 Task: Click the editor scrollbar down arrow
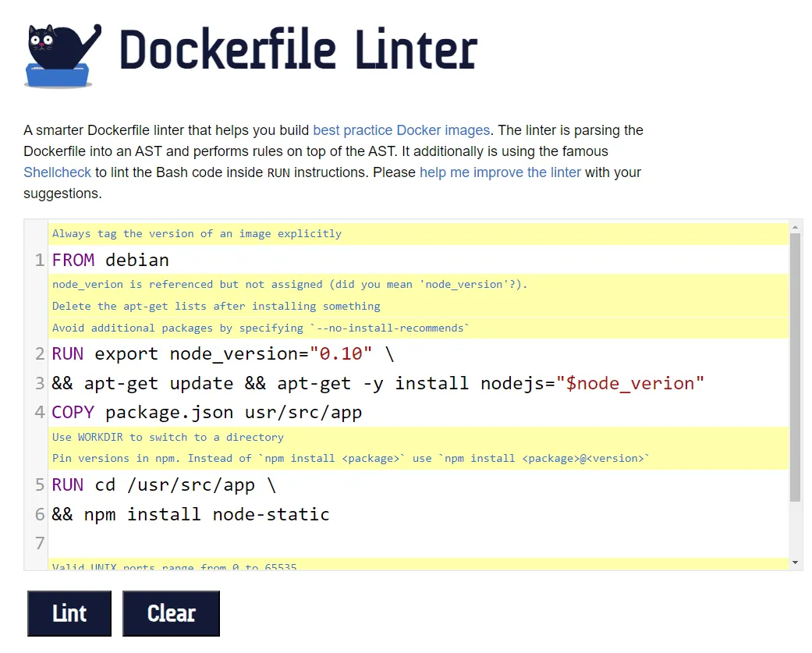click(795, 563)
